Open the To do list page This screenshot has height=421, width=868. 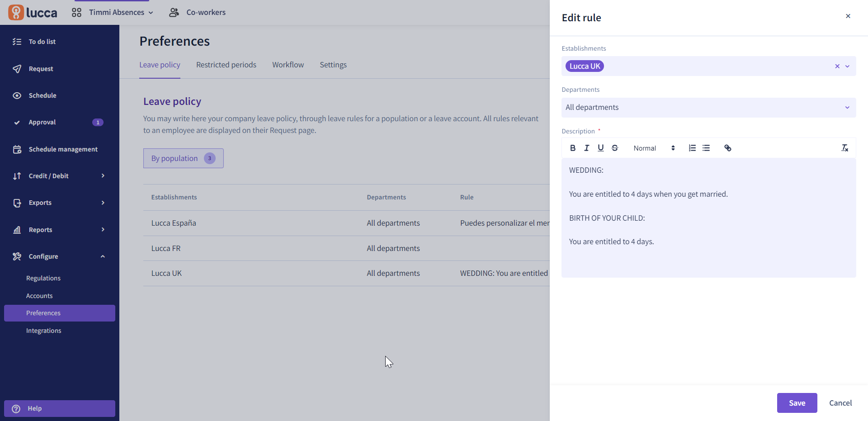pyautogui.click(x=42, y=42)
